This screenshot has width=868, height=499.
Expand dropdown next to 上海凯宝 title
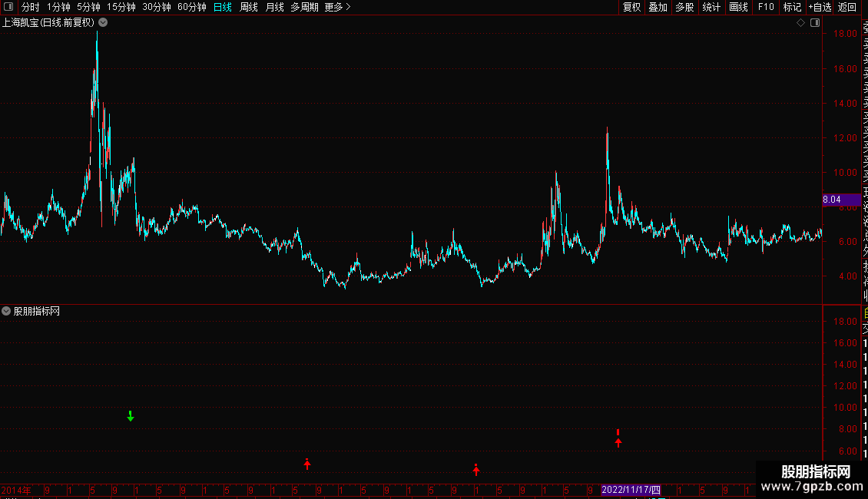pyautogui.click(x=103, y=23)
